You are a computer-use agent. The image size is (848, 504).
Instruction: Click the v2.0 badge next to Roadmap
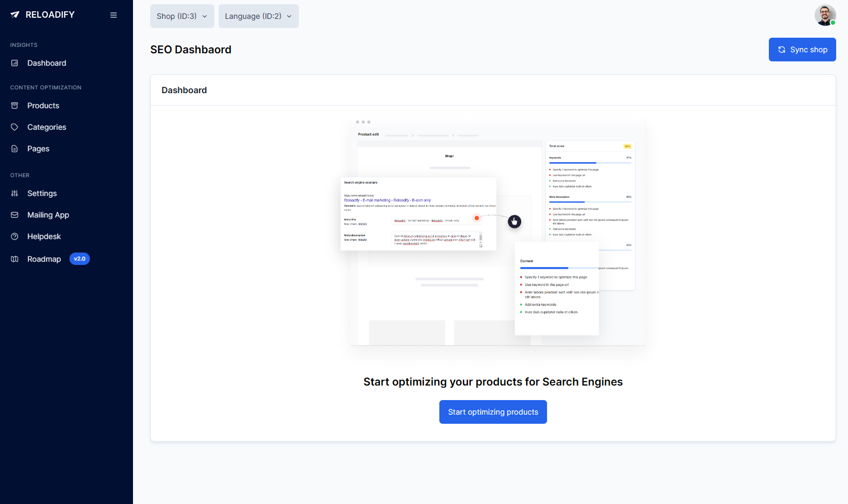(x=80, y=259)
